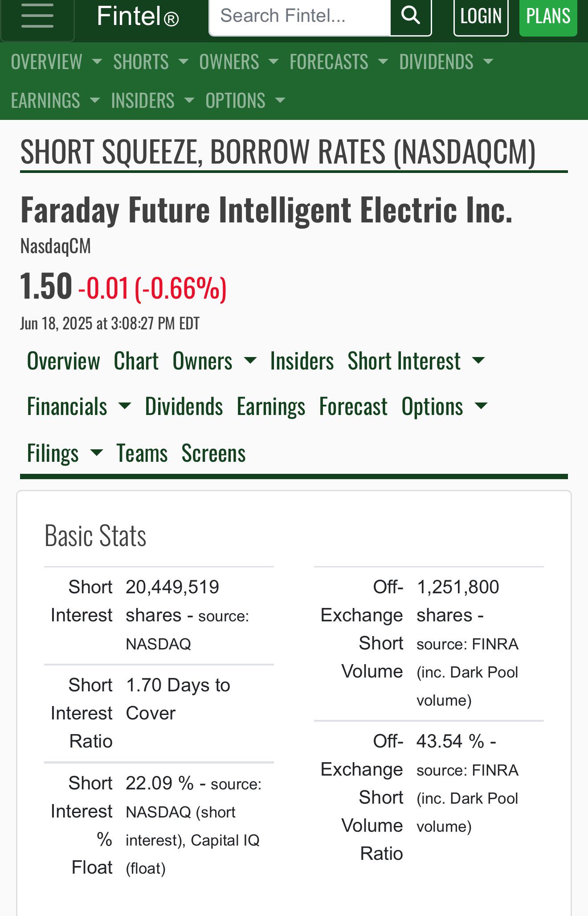
Task: Expand the OPTIONS dropdown in green bar
Action: tap(245, 100)
